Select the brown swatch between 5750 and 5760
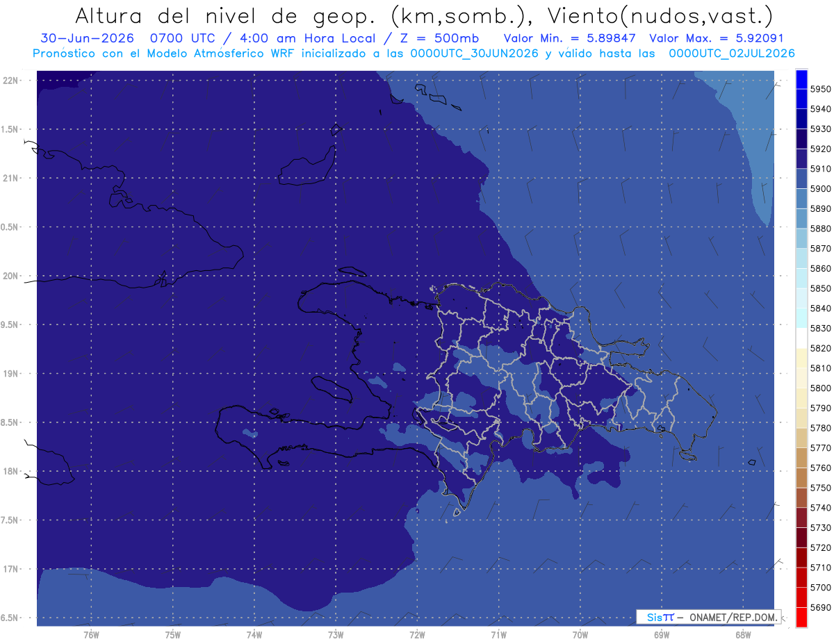Image resolution: width=834 pixels, height=644 pixels. coord(801,478)
